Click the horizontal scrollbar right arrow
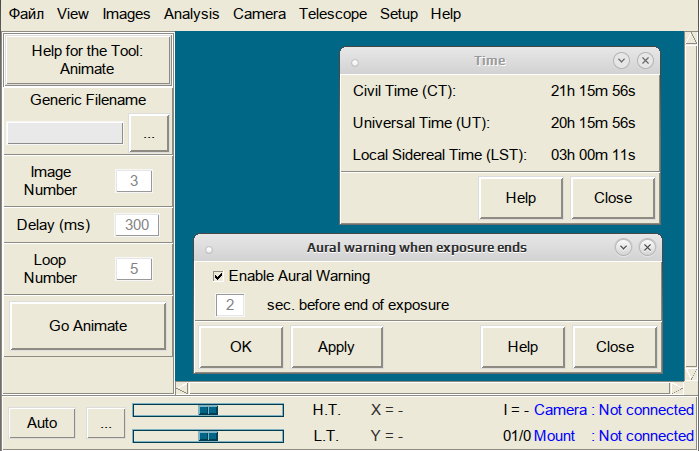699x451 pixels. click(677, 389)
